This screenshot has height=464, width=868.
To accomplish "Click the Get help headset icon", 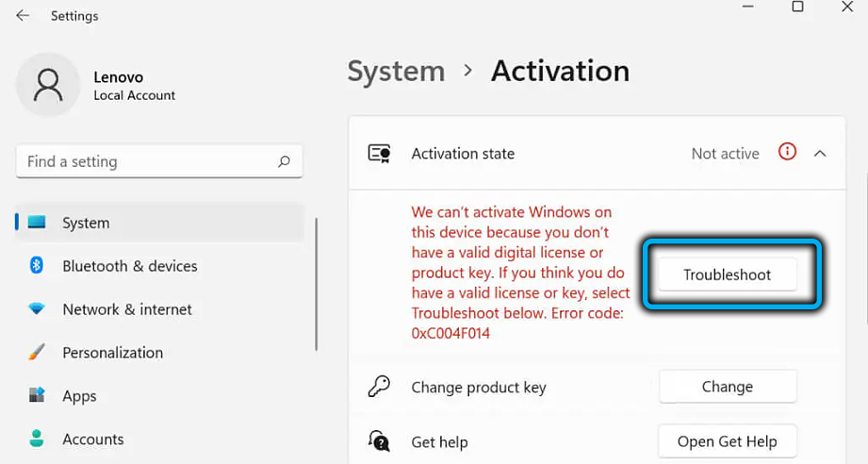I will [379, 441].
